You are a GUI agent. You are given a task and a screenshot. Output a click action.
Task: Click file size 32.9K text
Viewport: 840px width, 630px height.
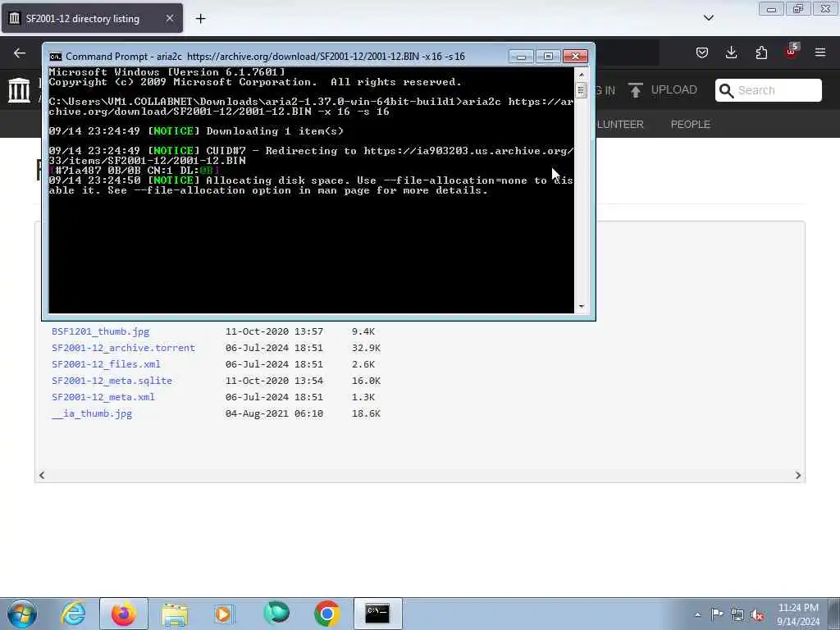click(x=366, y=348)
